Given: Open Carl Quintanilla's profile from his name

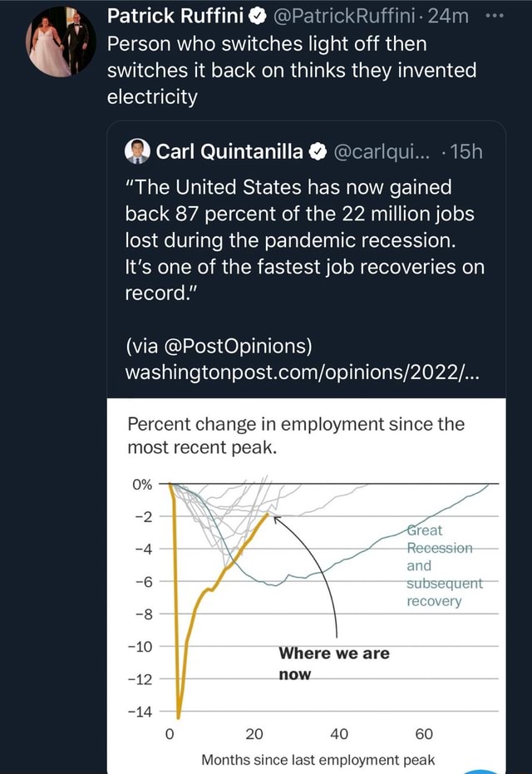Looking at the screenshot, I should pos(232,152).
